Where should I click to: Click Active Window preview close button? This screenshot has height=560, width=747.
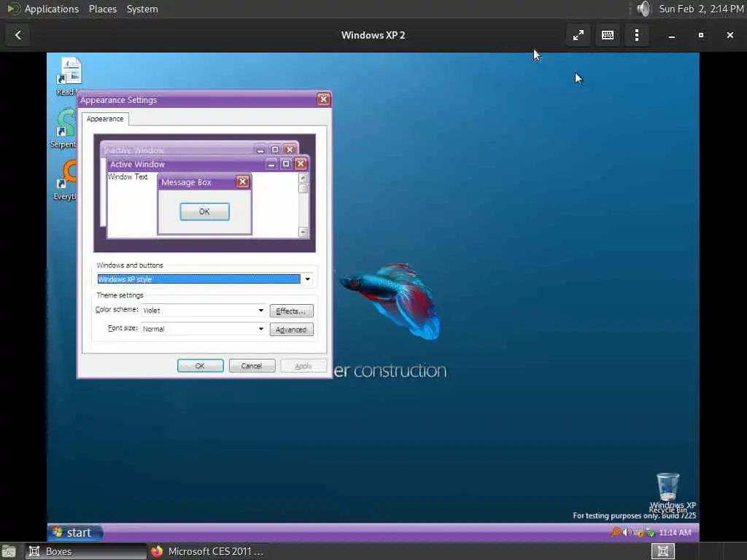(301, 164)
